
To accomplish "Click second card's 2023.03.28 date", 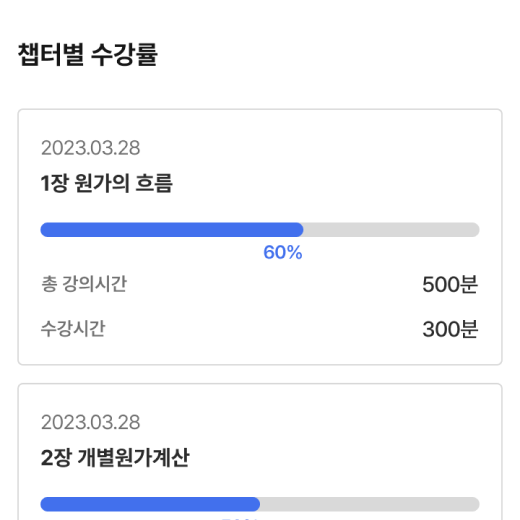I will (x=90, y=422).
